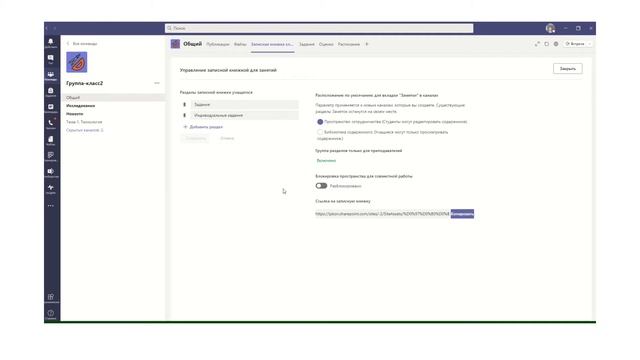This screenshot has width=640, height=360.
Task: Click the Отмена button
Action: (227, 138)
